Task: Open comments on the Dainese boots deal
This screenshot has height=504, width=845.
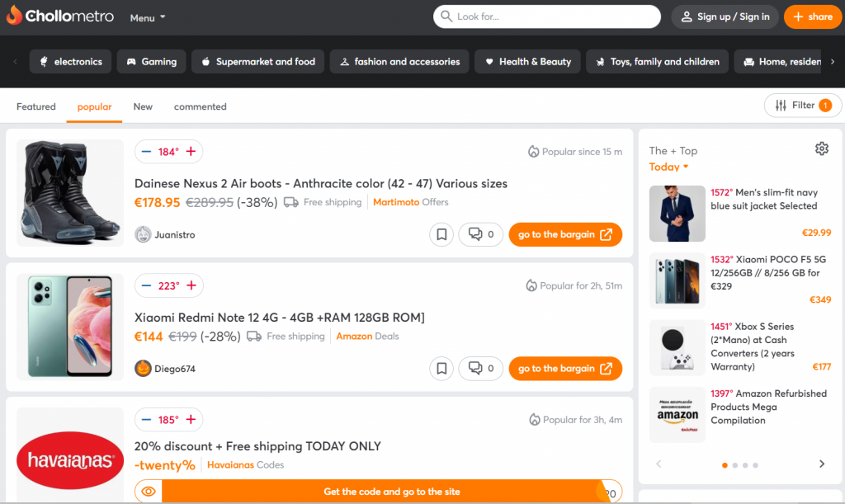Action: (481, 235)
